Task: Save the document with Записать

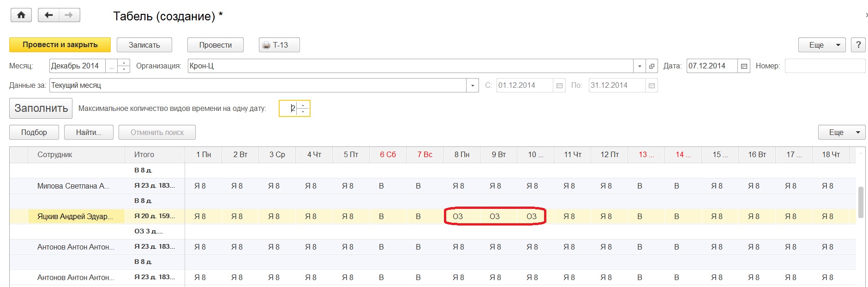Action: point(144,45)
